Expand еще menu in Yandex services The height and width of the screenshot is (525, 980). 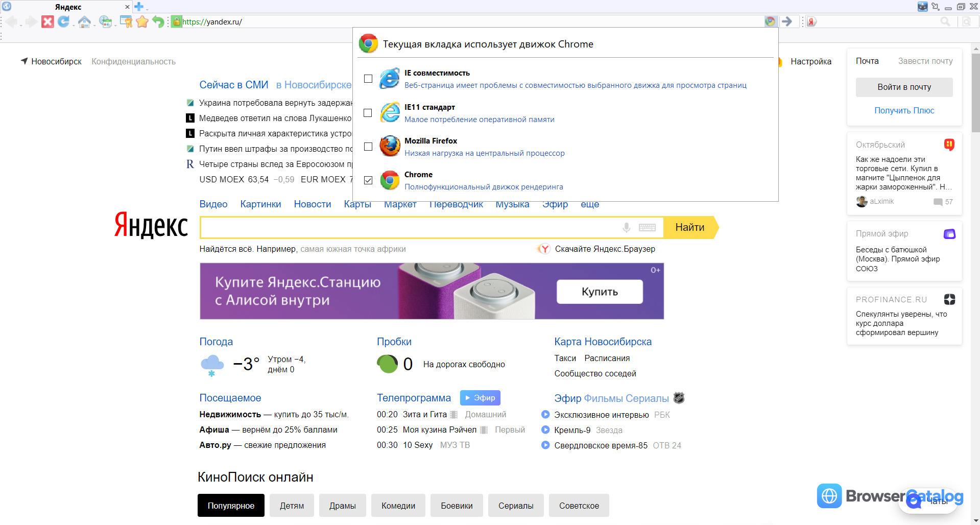click(x=590, y=204)
